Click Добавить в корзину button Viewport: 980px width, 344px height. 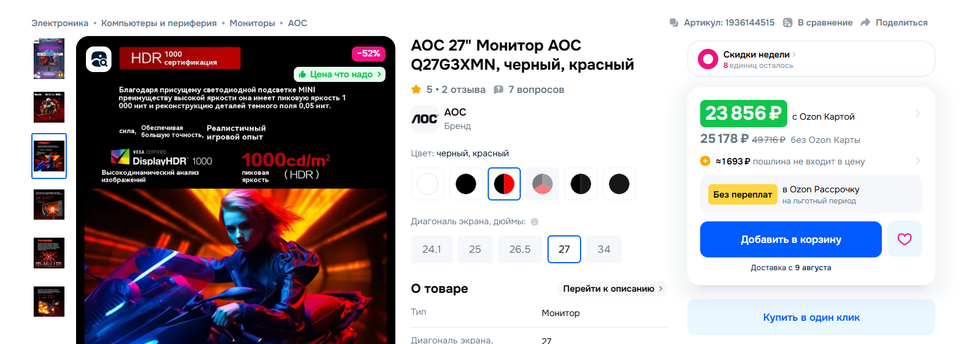click(x=791, y=239)
